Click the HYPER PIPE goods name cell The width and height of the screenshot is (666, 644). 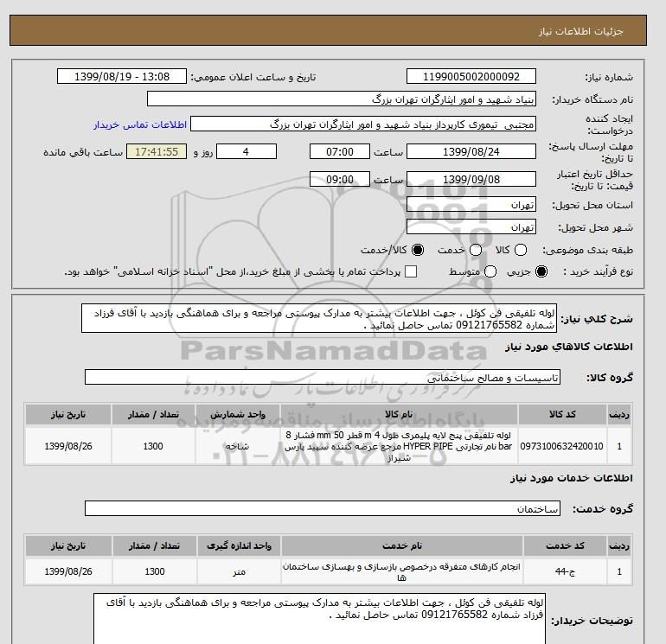[x=399, y=446]
